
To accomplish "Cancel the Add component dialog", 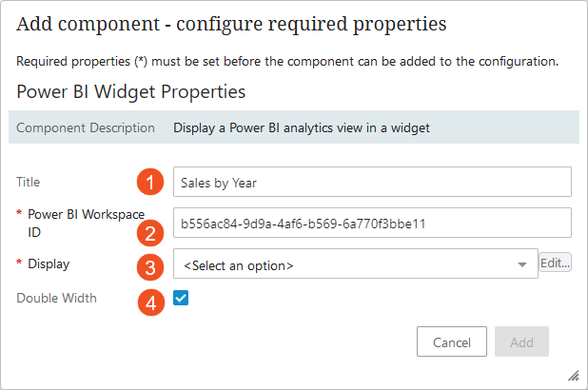I will pos(452,341).
